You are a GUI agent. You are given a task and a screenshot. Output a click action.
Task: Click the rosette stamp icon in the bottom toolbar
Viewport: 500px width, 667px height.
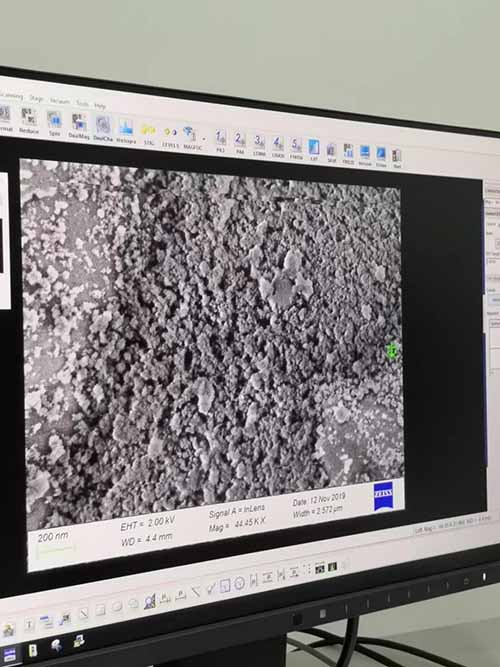(149, 601)
